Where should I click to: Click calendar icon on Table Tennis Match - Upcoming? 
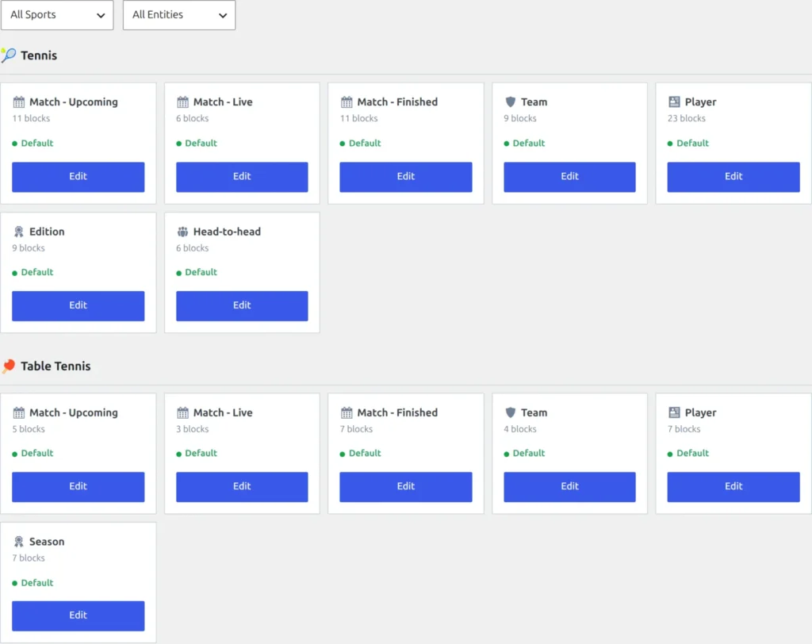[19, 412]
